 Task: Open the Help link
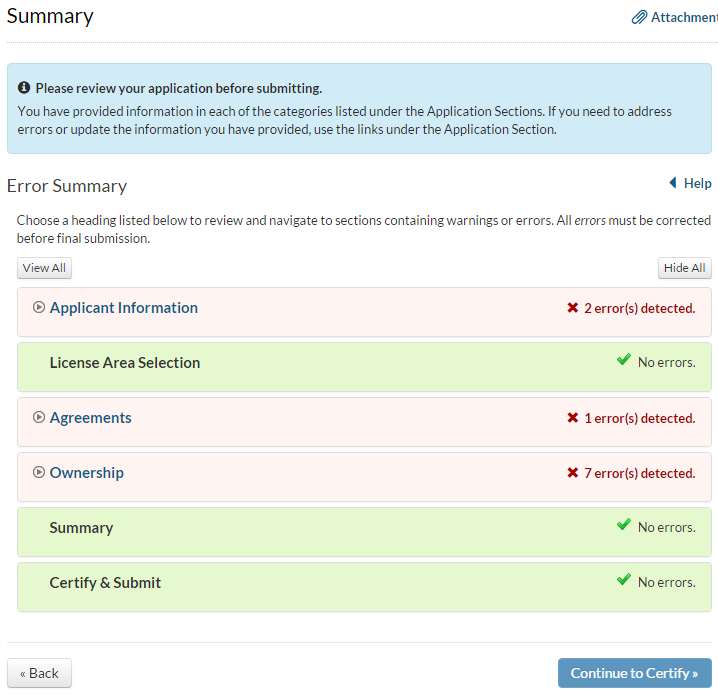pyautogui.click(x=697, y=183)
